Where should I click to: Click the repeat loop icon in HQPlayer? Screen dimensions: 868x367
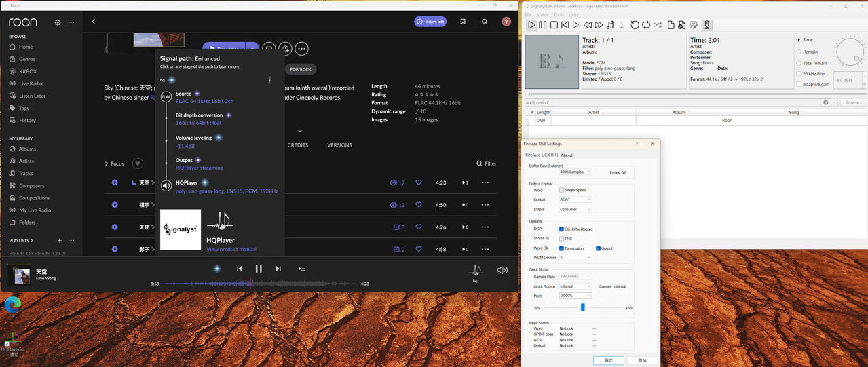[x=646, y=25]
